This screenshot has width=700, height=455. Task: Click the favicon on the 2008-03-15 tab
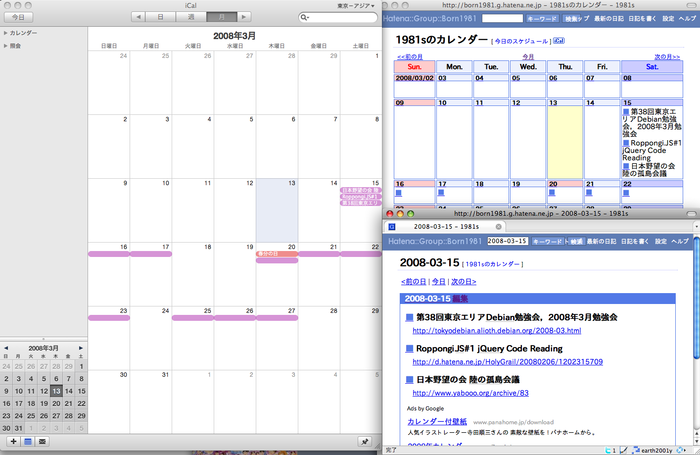click(392, 227)
